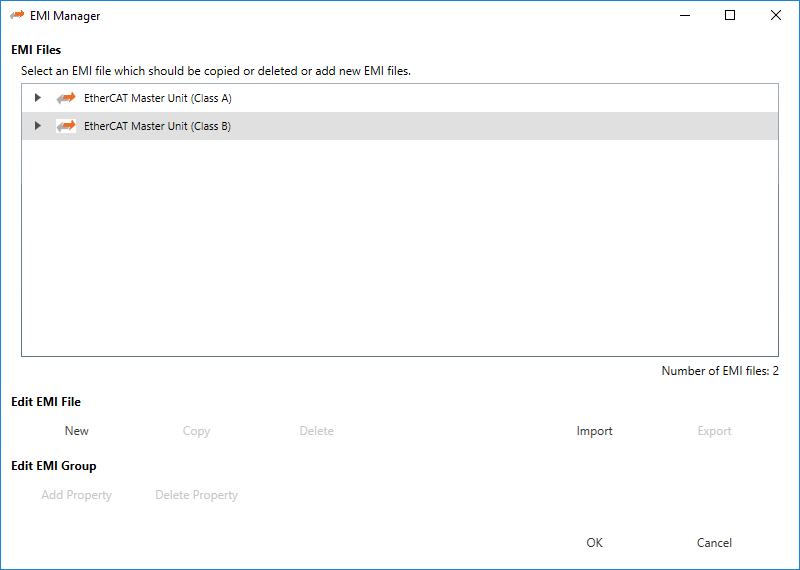Click Delete Property in Edit EMI Group
This screenshot has height=570, width=800.
pyautogui.click(x=196, y=495)
